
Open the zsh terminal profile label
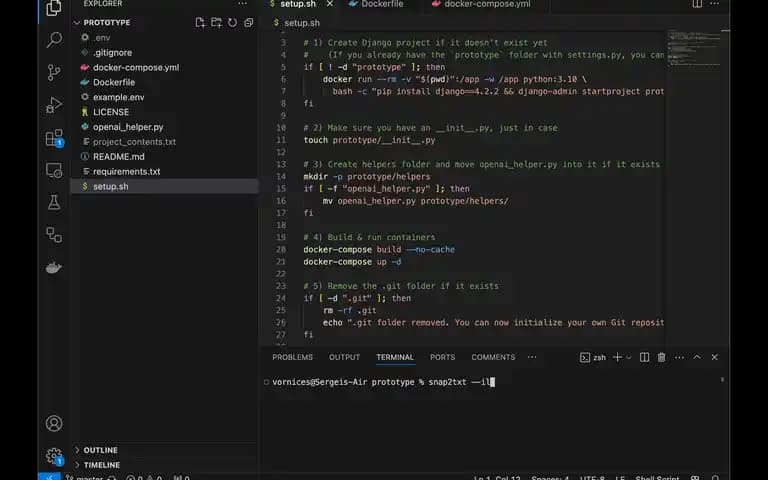point(593,357)
